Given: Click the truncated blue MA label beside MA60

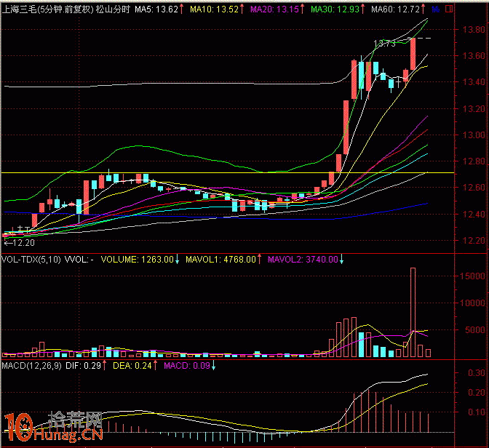Looking at the screenshot, I should (x=436, y=9).
